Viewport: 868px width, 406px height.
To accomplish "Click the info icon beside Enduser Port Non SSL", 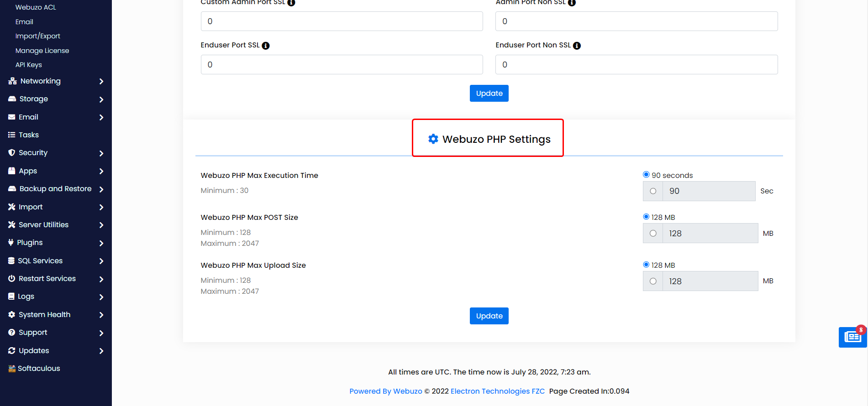I will click(x=577, y=46).
